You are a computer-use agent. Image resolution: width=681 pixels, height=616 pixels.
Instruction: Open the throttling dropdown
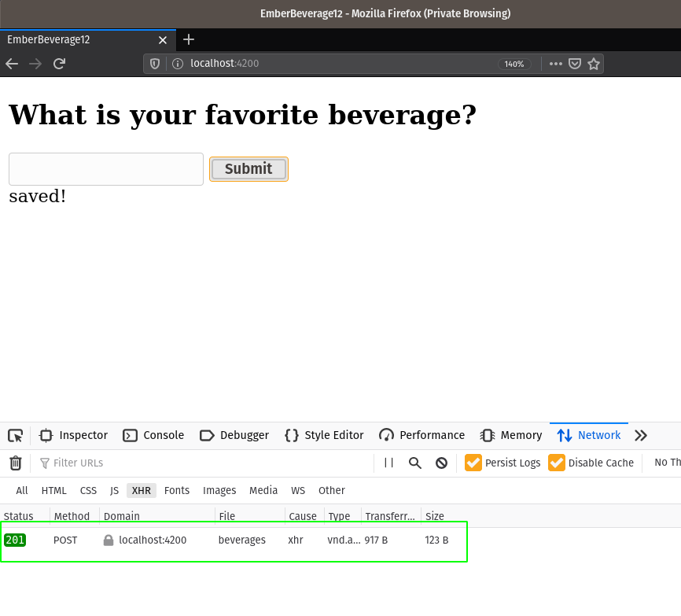pyautogui.click(x=667, y=463)
